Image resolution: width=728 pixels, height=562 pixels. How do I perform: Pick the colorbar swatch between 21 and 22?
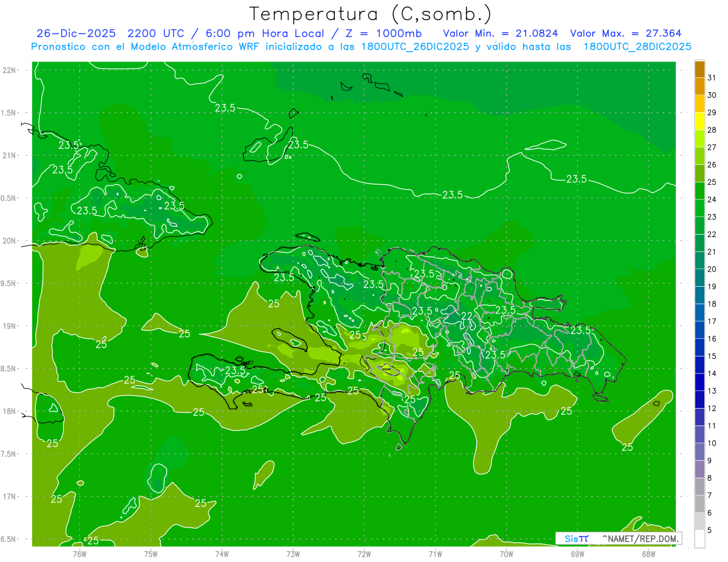pos(699,243)
